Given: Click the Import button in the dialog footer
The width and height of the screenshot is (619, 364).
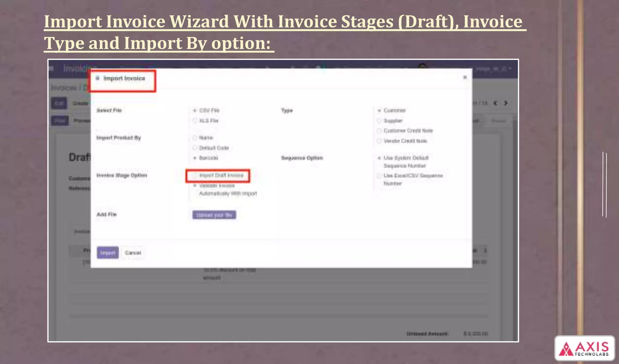Looking at the screenshot, I should coord(108,253).
